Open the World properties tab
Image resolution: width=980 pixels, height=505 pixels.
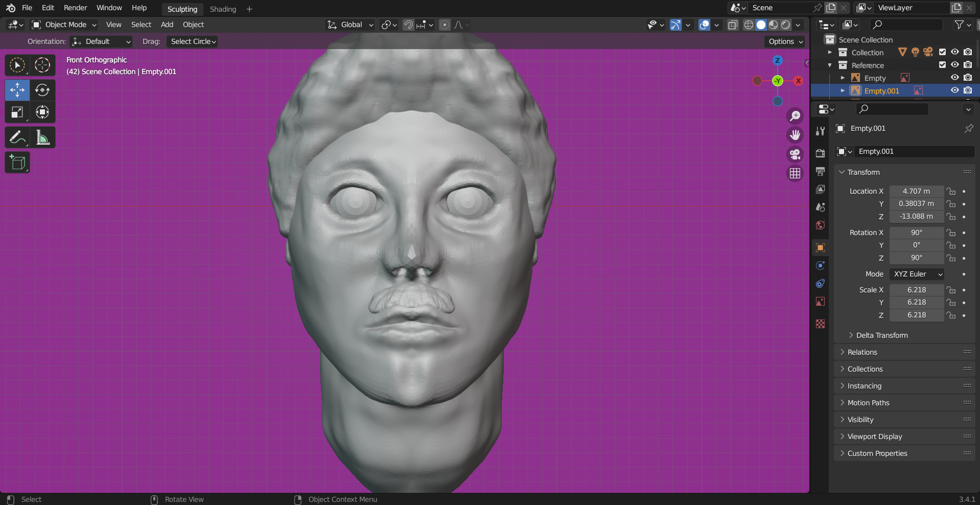820,225
